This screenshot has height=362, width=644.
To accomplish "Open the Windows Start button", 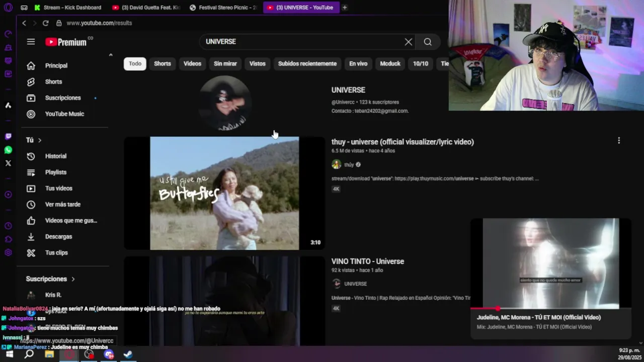I will coord(9,354).
